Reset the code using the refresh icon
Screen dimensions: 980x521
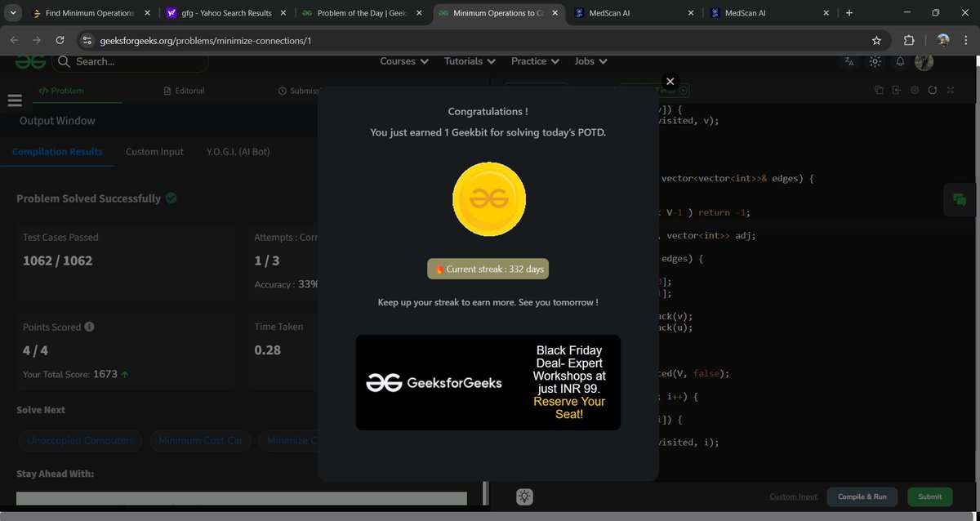point(933,91)
